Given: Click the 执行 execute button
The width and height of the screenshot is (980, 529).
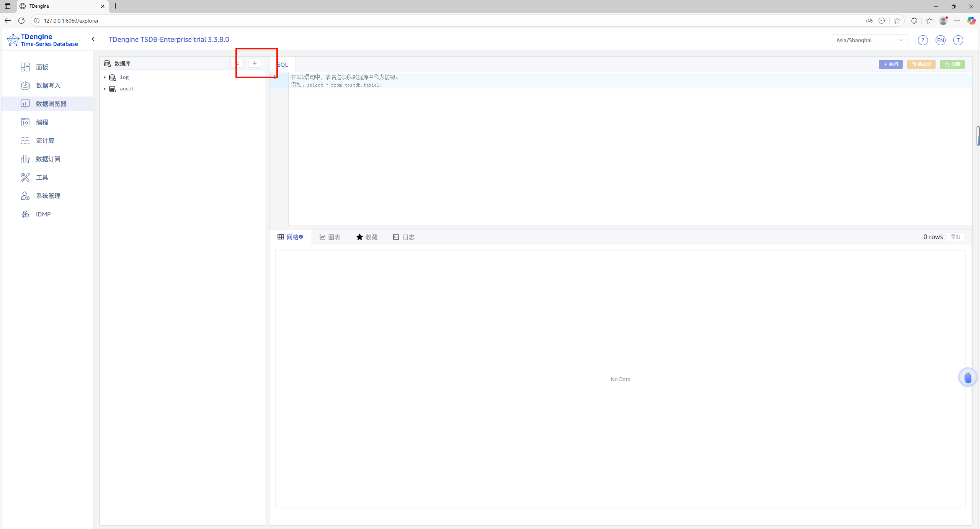Looking at the screenshot, I should pyautogui.click(x=890, y=64).
